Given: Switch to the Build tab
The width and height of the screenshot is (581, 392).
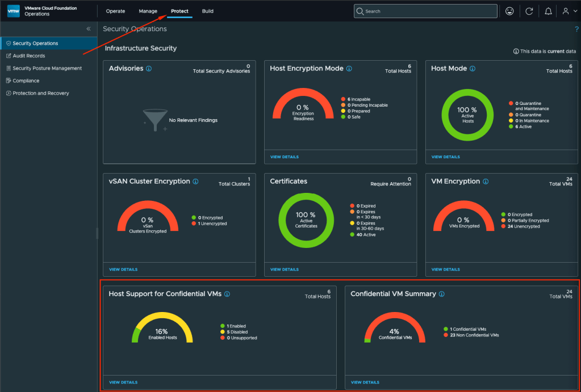Looking at the screenshot, I should pos(207,11).
